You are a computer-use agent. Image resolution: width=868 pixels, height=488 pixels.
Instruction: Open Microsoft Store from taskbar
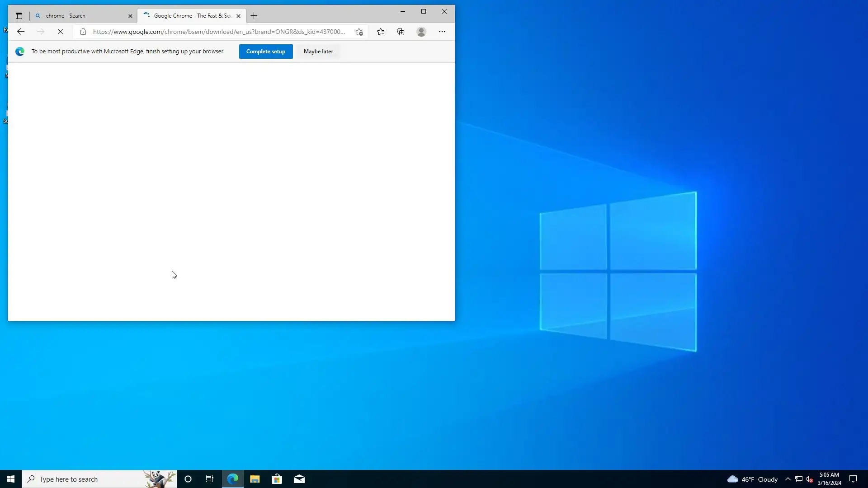(277, 479)
